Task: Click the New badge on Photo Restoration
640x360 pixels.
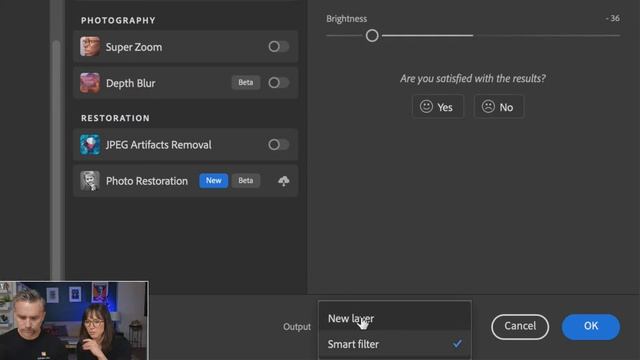Action: point(213,180)
